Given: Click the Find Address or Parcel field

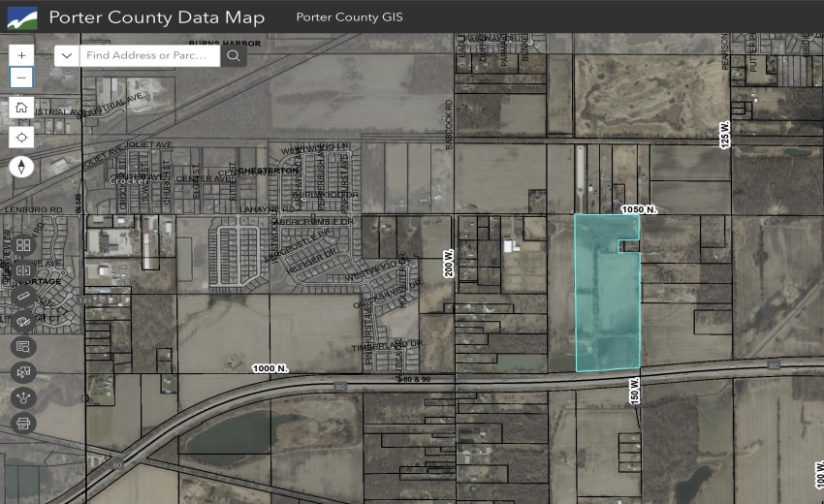Looking at the screenshot, I should click(147, 55).
